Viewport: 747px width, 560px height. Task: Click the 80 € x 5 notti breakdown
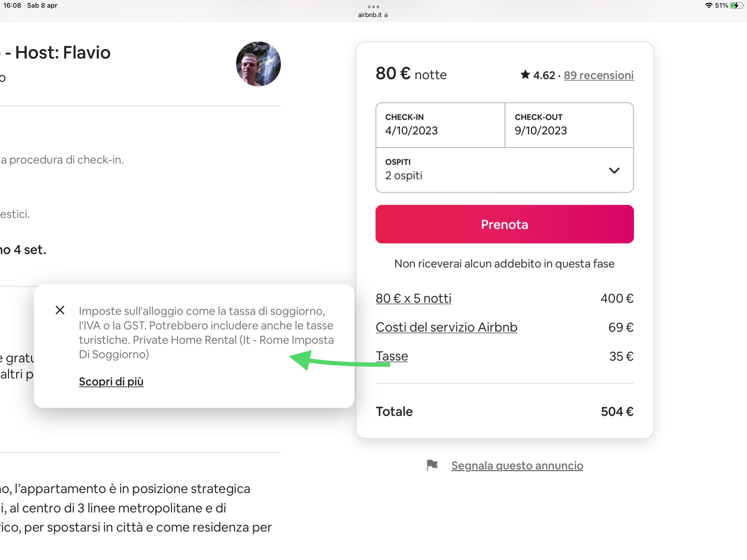[413, 298]
